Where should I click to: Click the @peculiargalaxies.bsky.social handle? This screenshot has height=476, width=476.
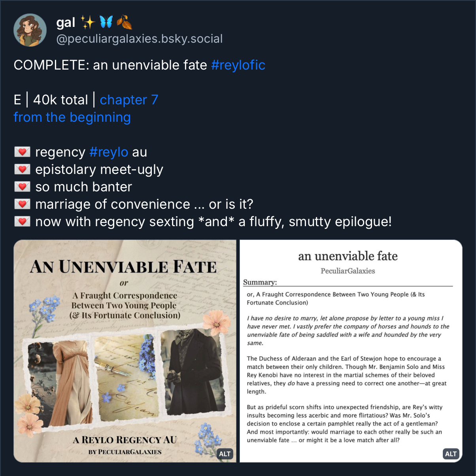click(x=140, y=39)
